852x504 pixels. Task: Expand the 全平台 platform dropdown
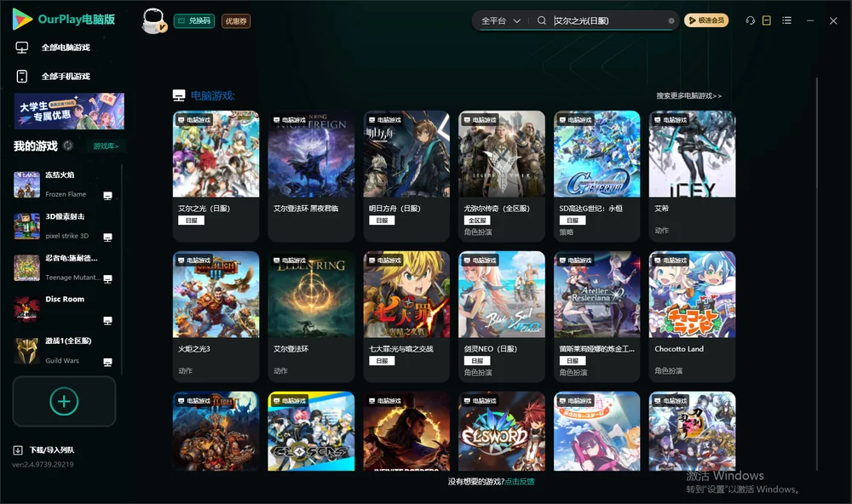(500, 20)
